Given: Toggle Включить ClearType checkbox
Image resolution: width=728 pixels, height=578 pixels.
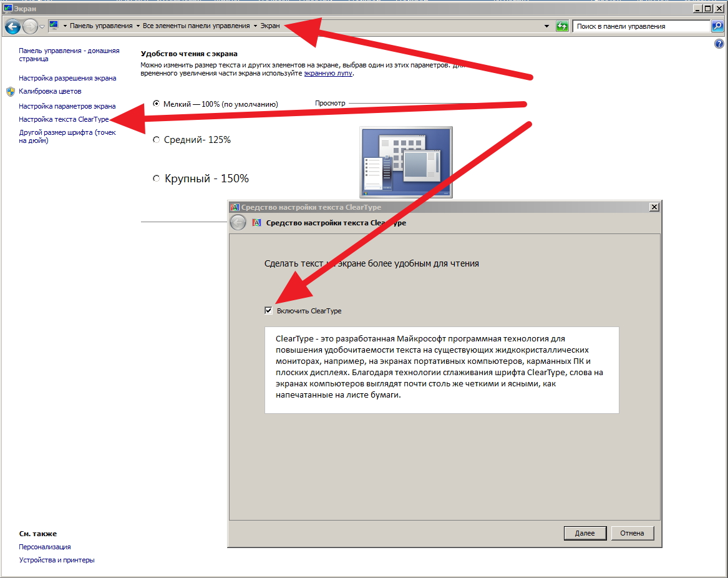Looking at the screenshot, I should click(x=268, y=310).
